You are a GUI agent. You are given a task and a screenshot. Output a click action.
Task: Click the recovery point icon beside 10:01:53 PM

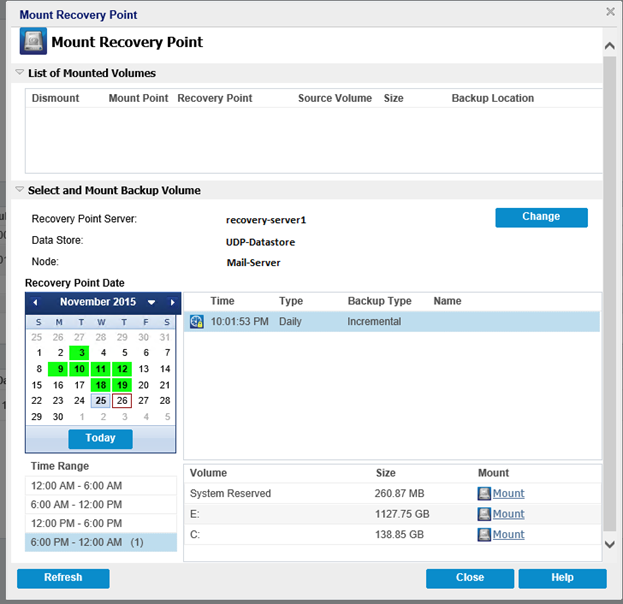click(x=196, y=321)
